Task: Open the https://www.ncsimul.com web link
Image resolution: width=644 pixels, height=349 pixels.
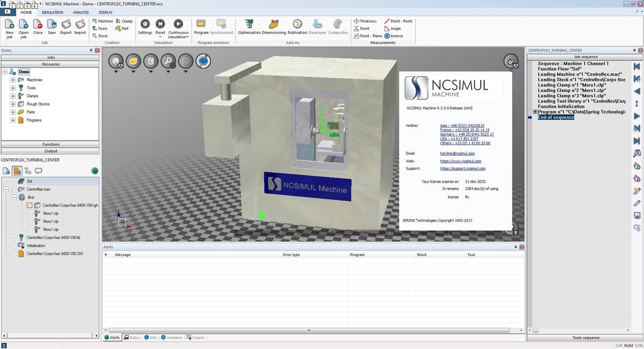Action: pos(460,162)
